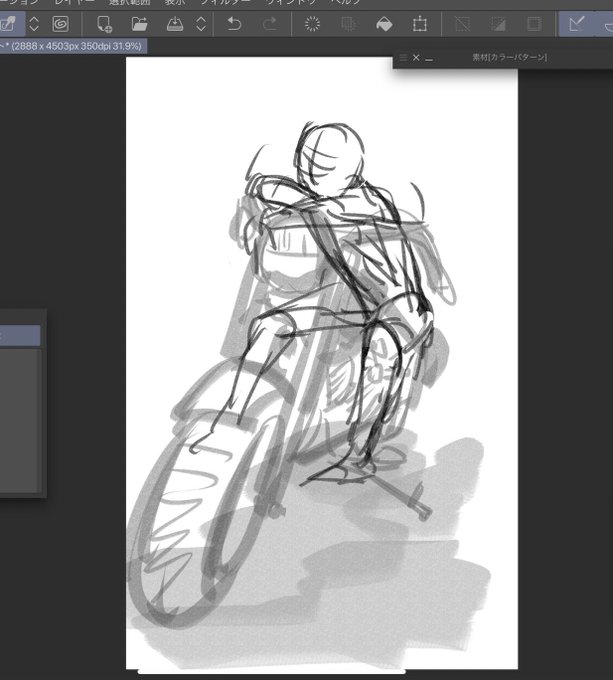Activate the Scale/Rotate transform icon
The height and width of the screenshot is (680, 613).
point(419,24)
